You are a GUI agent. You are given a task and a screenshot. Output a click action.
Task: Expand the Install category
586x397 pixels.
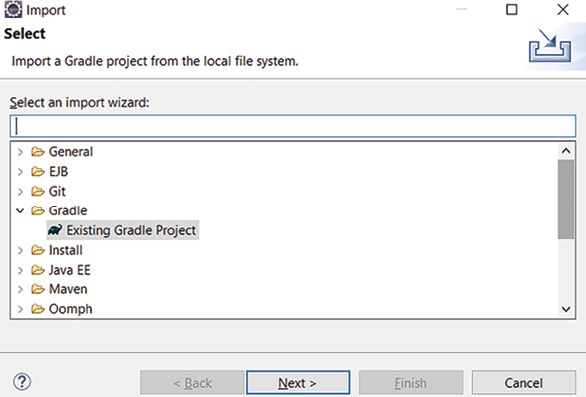(x=20, y=250)
